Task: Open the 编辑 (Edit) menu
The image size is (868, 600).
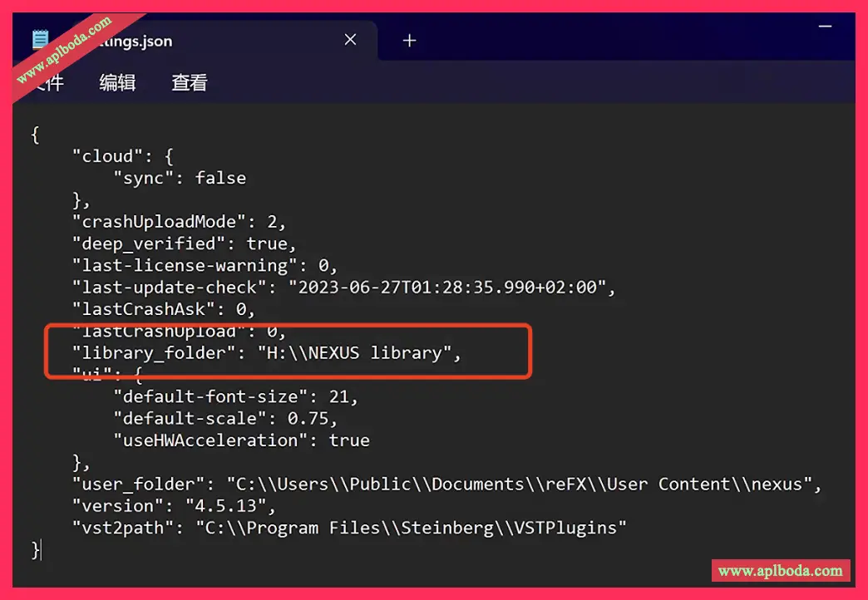Action: tap(117, 82)
